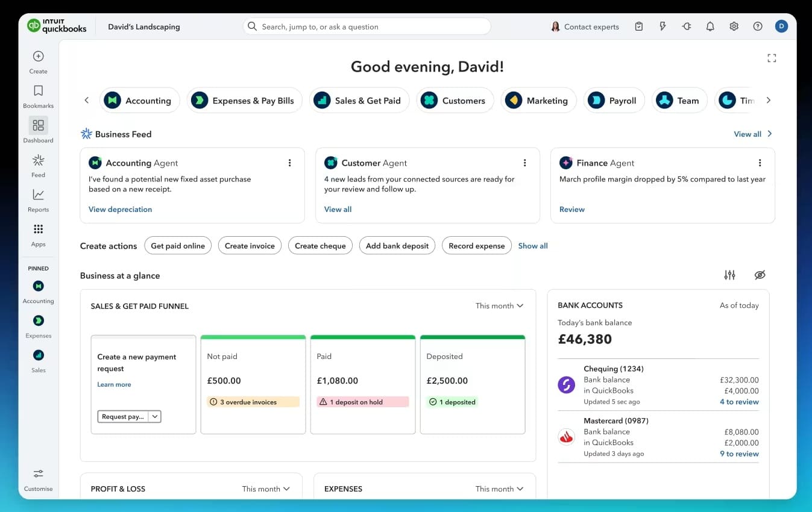
Task: Select the Sales & Get Paid chip
Action: coord(359,101)
